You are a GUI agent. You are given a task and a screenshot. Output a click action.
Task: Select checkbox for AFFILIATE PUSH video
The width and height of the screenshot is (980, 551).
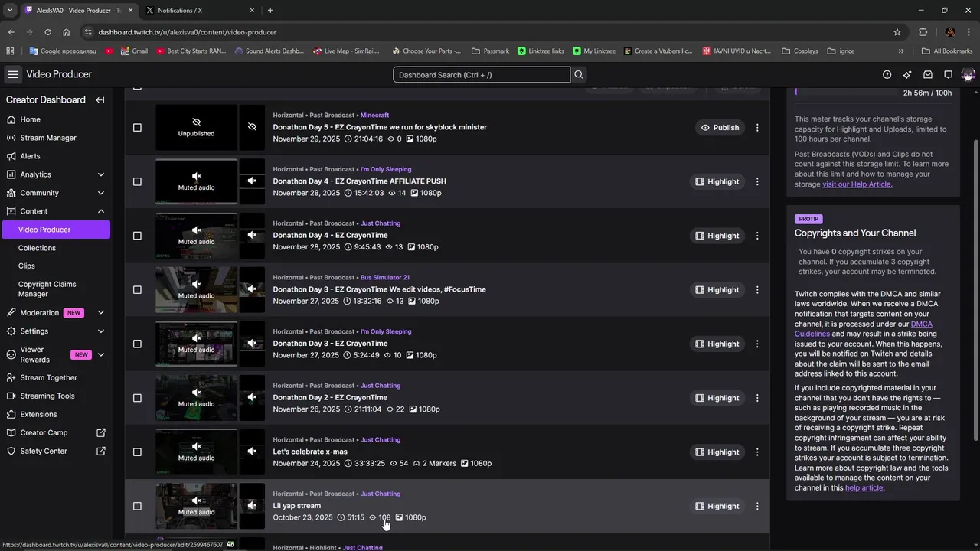(137, 181)
